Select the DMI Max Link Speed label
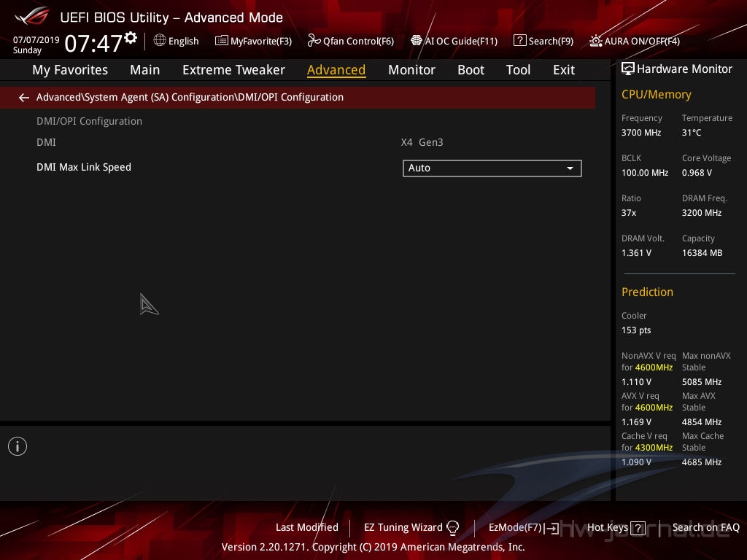Image resolution: width=747 pixels, height=560 pixels. 84,167
